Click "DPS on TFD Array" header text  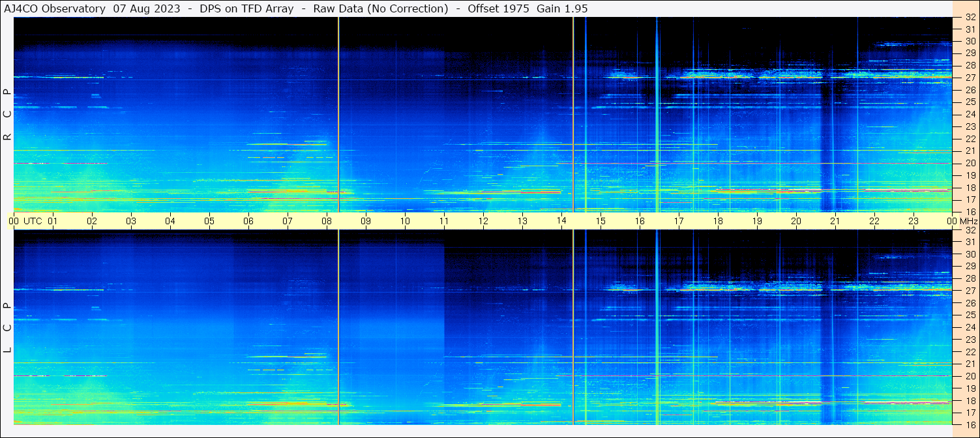coord(246,8)
